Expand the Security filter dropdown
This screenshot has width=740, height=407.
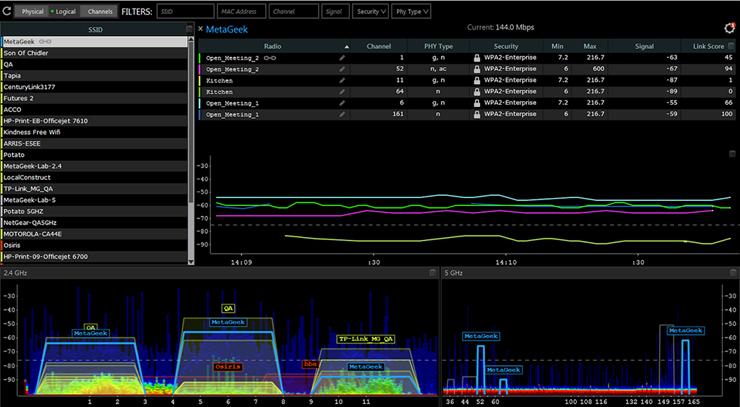370,11
